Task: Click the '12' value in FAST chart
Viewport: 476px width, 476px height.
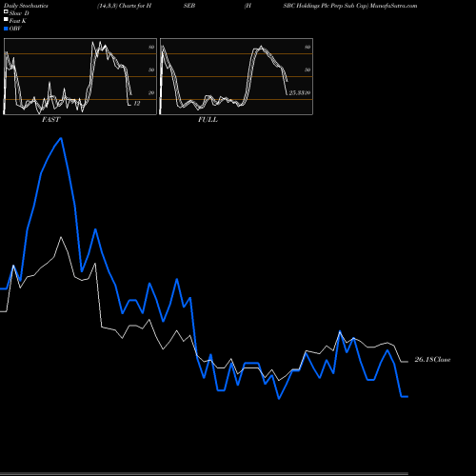Action: 137,104
